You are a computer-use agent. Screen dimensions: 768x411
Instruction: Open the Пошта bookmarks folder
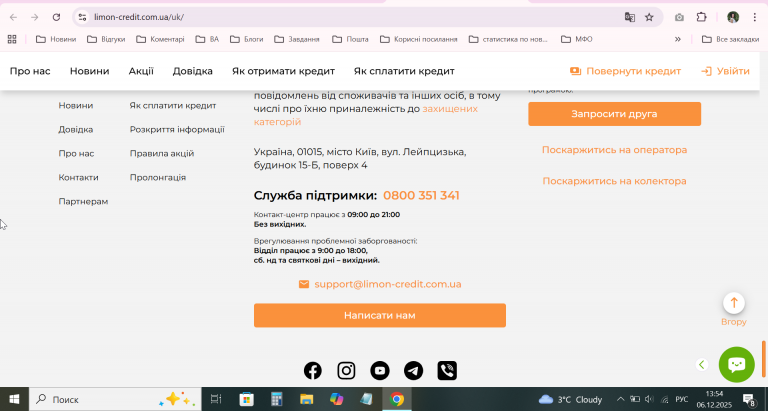pos(350,39)
